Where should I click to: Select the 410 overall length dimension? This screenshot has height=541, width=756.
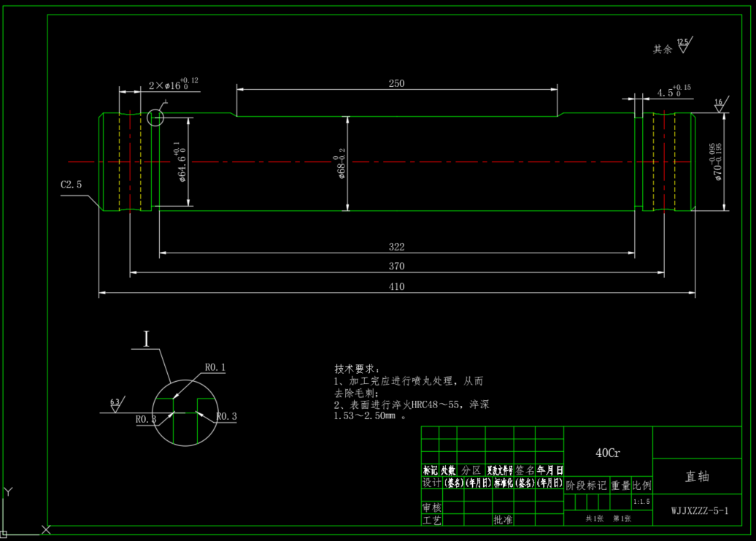(396, 286)
